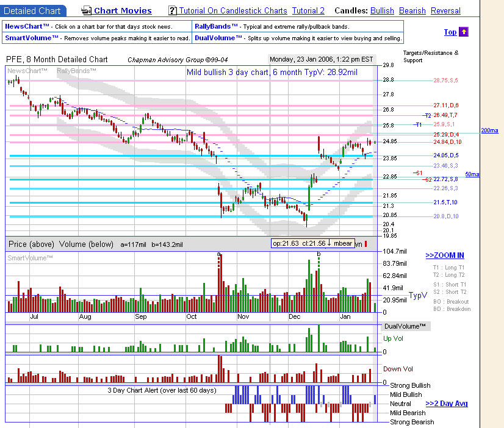
Task: Click the Up Vol label
Action: click(x=393, y=338)
